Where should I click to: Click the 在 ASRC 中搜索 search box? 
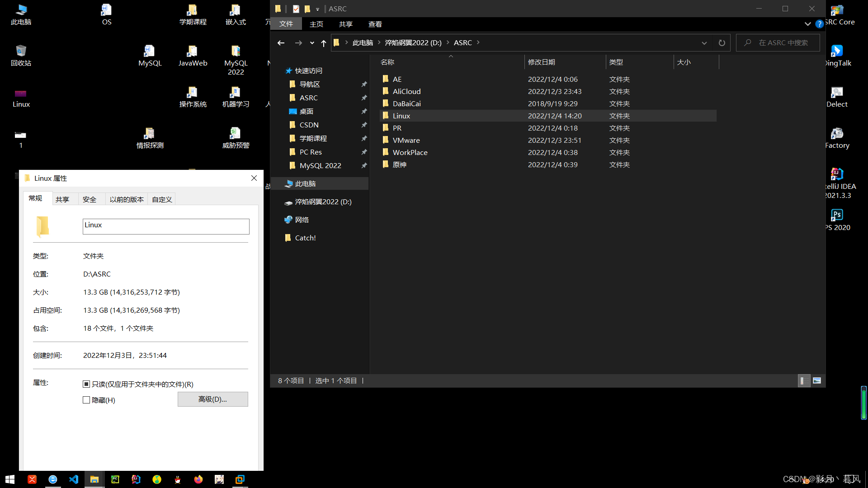click(x=778, y=42)
